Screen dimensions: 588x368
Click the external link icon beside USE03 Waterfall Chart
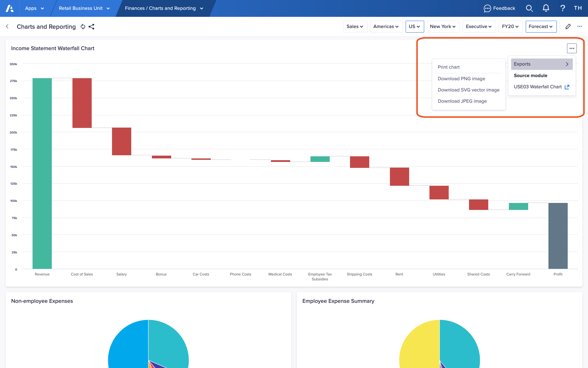[567, 87]
